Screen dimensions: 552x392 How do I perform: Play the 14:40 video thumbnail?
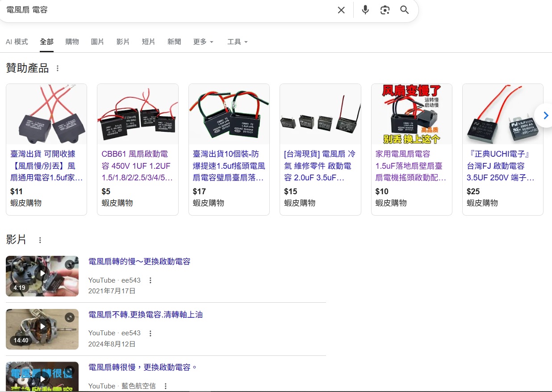coord(42,329)
